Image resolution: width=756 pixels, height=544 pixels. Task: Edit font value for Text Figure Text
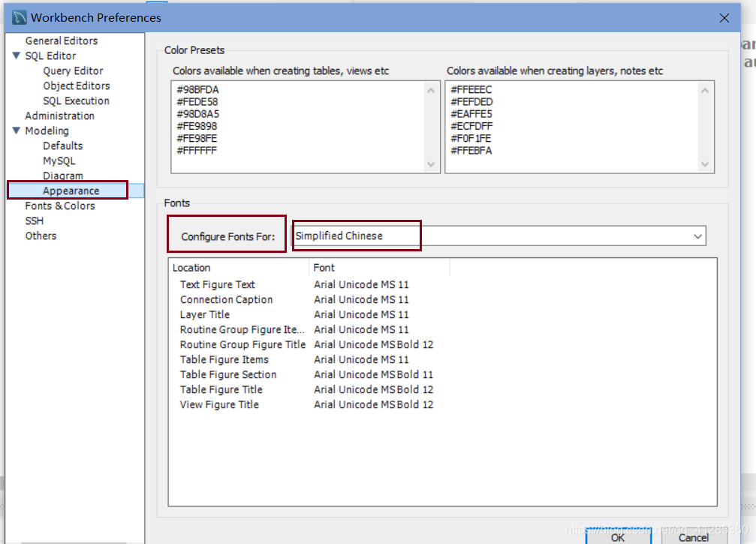(361, 285)
